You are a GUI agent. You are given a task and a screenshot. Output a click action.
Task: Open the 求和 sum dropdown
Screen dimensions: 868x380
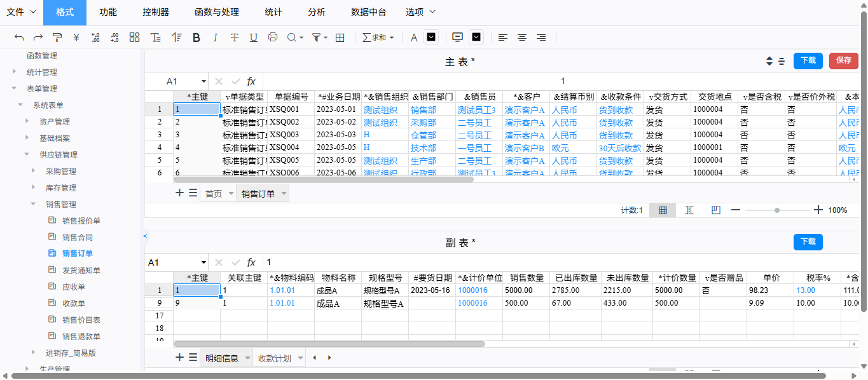[x=378, y=37]
